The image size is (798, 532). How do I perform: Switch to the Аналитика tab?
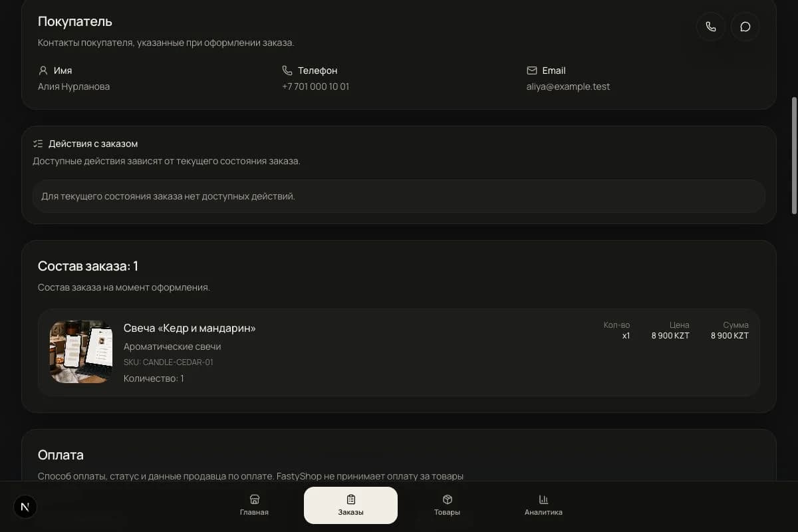coord(543,505)
